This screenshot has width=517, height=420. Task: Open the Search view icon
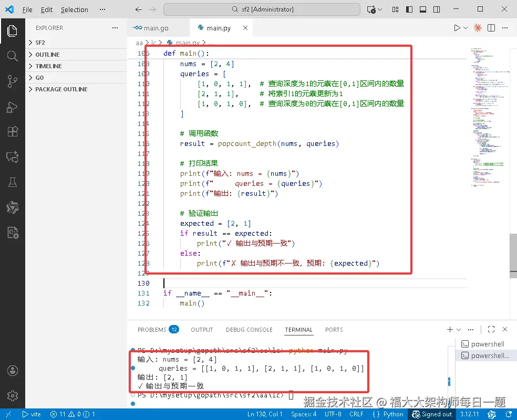12,56
